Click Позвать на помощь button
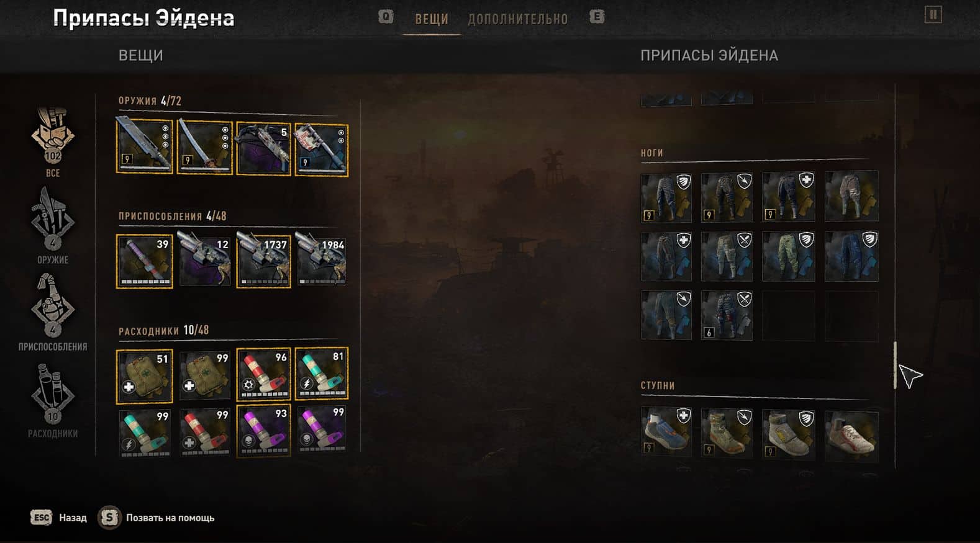The width and height of the screenshot is (980, 543). 157,518
